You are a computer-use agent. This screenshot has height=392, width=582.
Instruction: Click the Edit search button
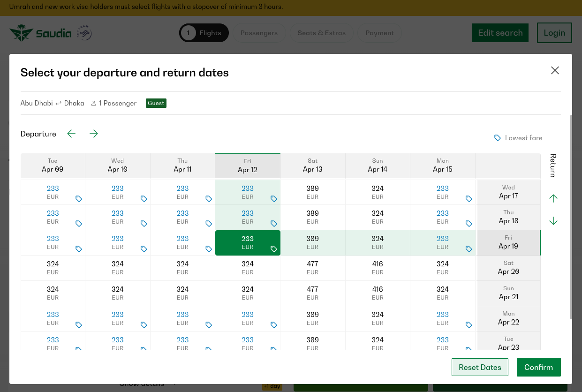point(500,33)
